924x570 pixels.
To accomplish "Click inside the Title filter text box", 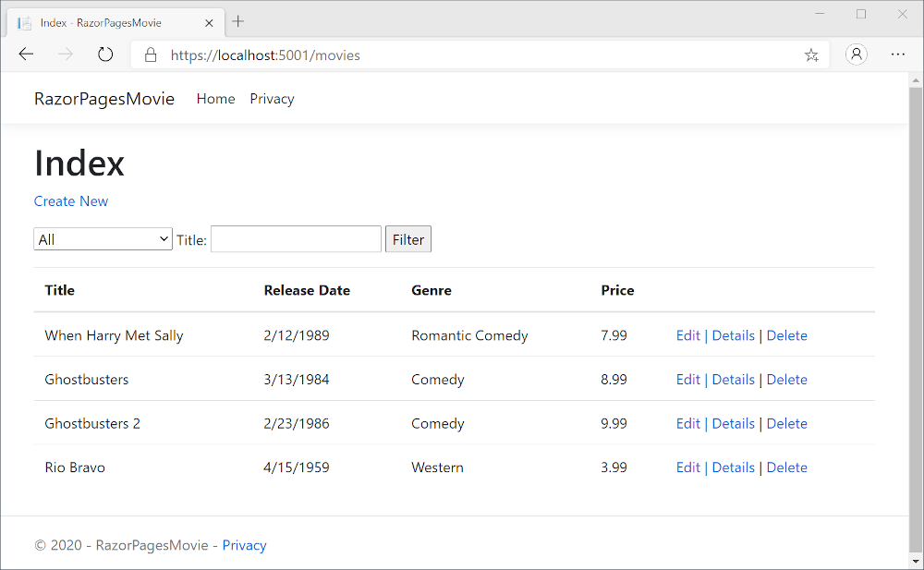I will pyautogui.click(x=296, y=238).
